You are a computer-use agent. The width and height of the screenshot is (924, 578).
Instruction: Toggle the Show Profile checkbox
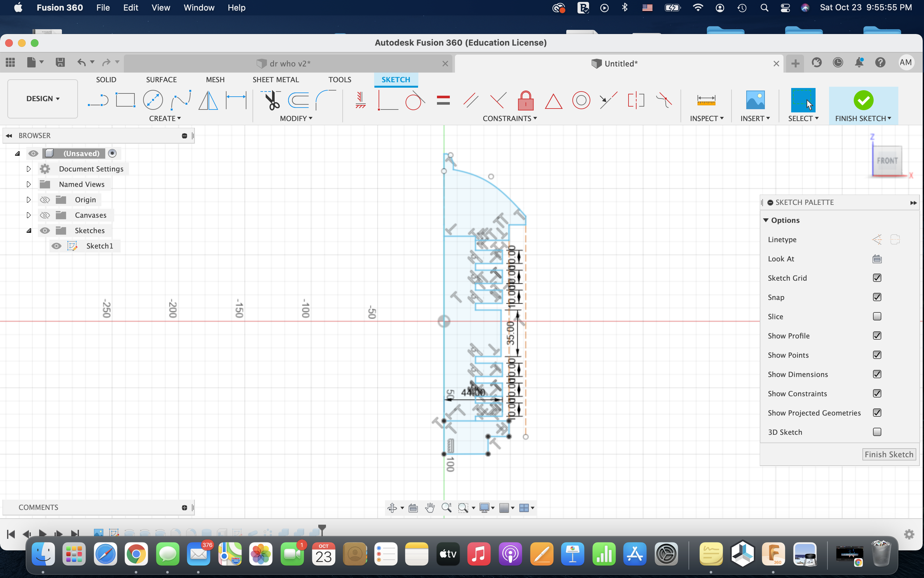[x=877, y=336]
